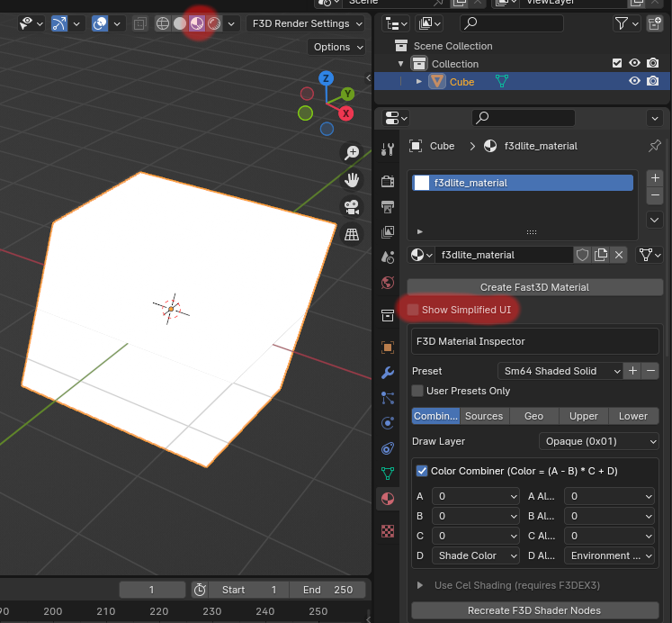
Task: Open the Geo tab
Action: pyautogui.click(x=533, y=416)
